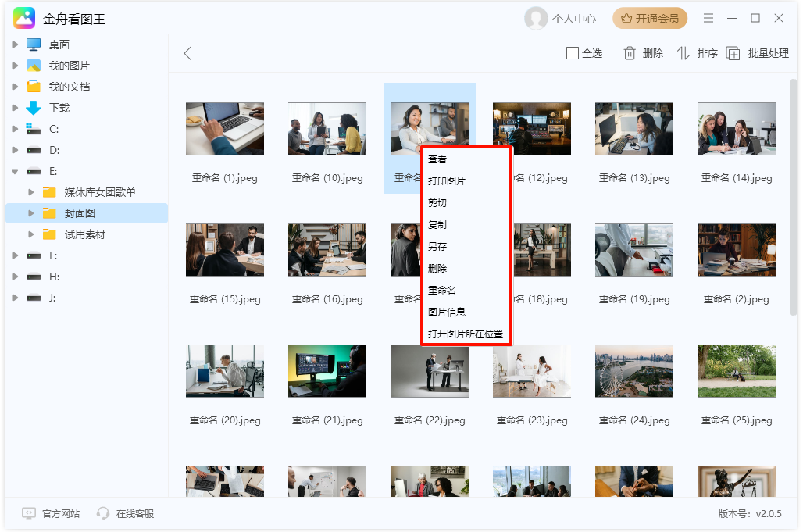Choose 重命名 from the context menu
Image resolution: width=803 pixels, height=532 pixels.
(x=442, y=290)
